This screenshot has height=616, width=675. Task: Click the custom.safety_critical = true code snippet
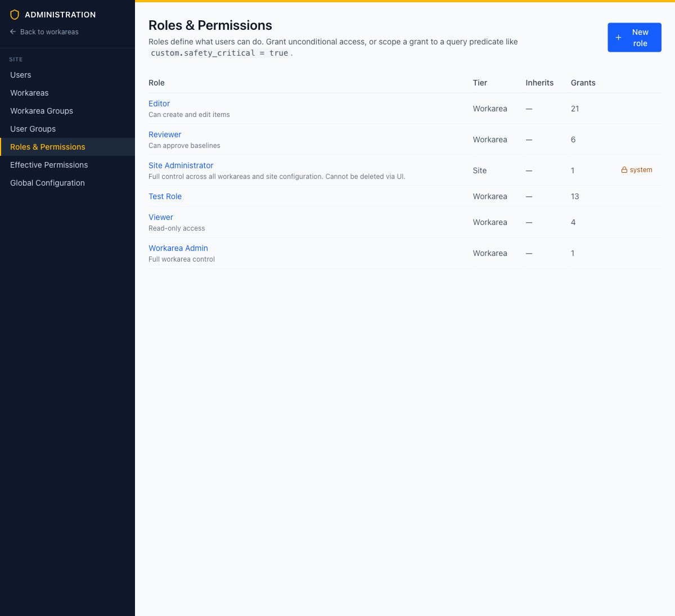(219, 53)
